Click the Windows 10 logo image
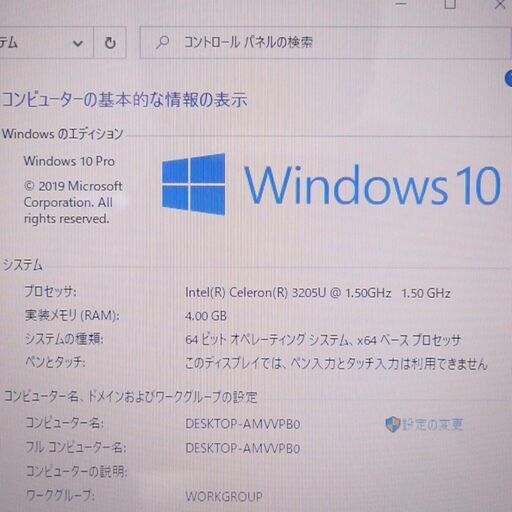This screenshot has width=512, height=512. coord(331,184)
